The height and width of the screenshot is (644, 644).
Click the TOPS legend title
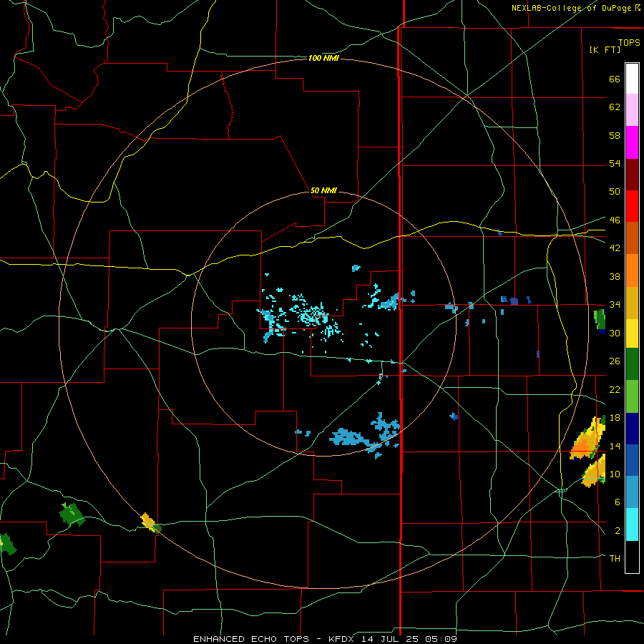tap(629, 42)
